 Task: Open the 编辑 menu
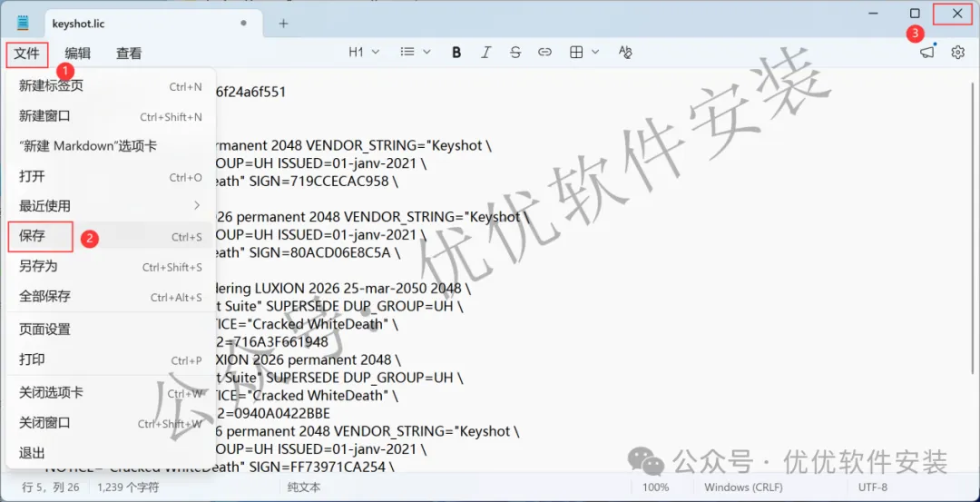(77, 54)
